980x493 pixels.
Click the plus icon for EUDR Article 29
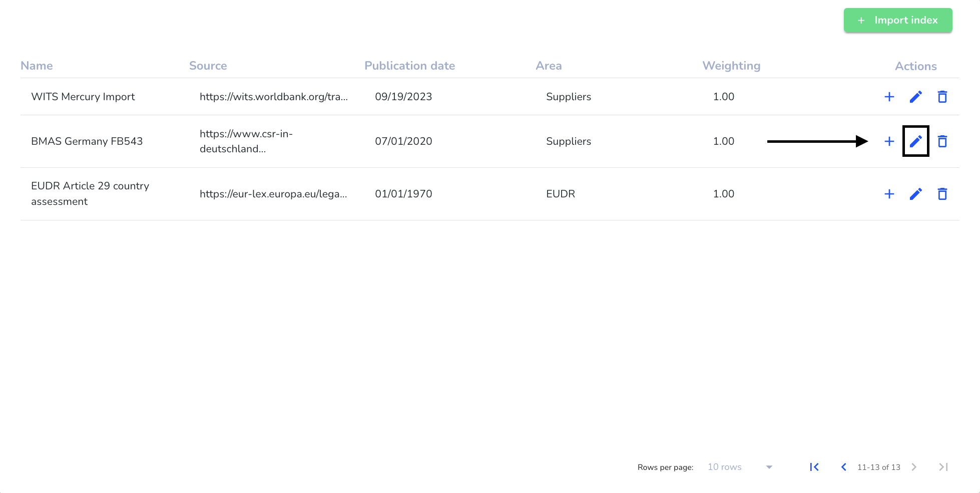[889, 194]
